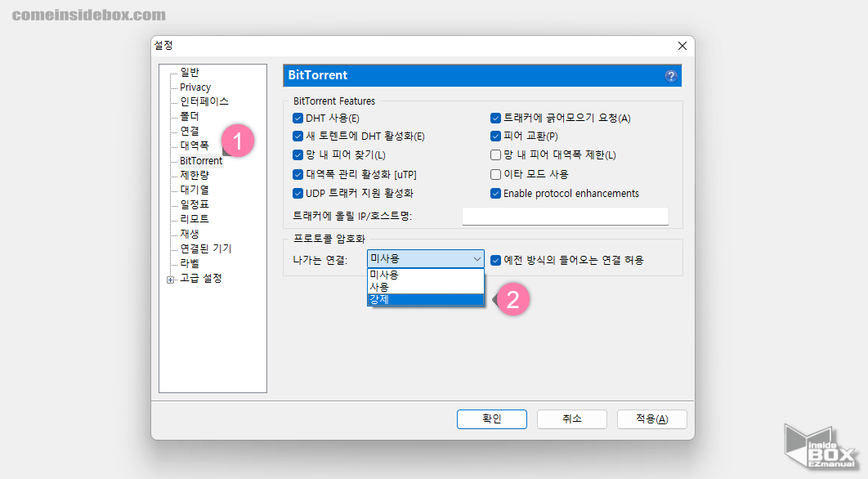Toggle 예전 방식의 들어오는 연결 허용 checkbox
Viewport: 868px width, 479px height.
coord(495,260)
